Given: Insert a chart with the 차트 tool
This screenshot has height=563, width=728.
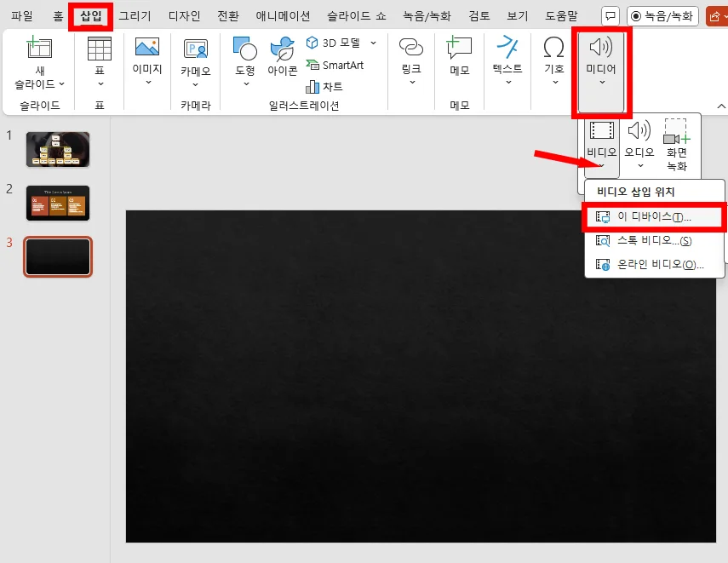Looking at the screenshot, I should (326, 87).
